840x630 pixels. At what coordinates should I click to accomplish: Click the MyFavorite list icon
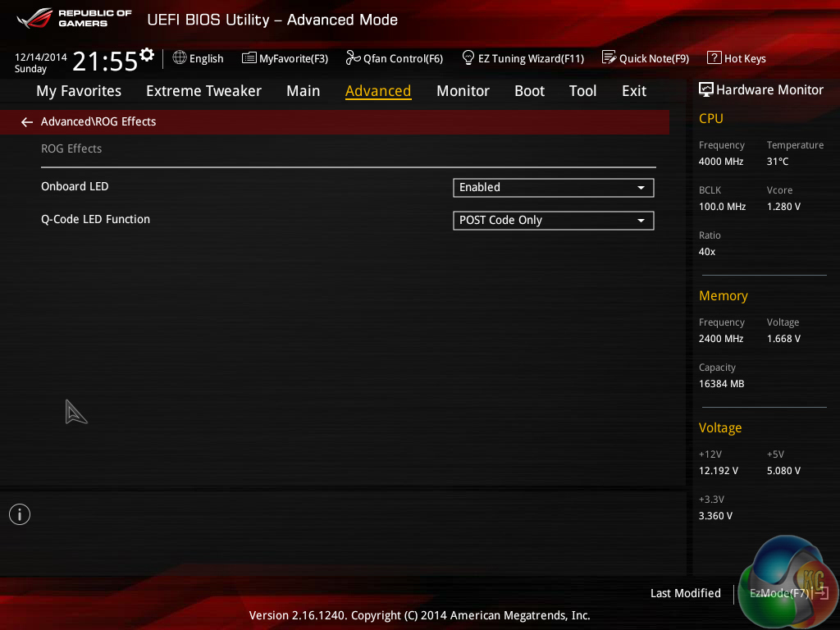point(249,58)
